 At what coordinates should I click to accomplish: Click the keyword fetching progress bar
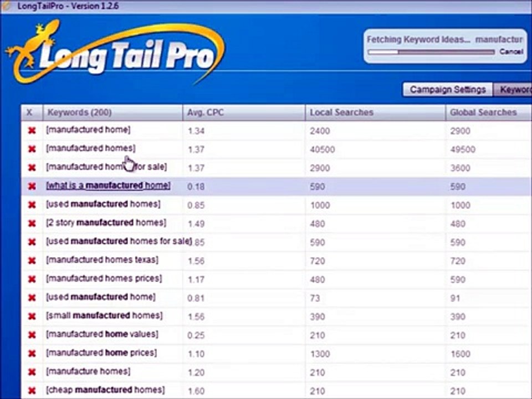pyautogui.click(x=431, y=52)
